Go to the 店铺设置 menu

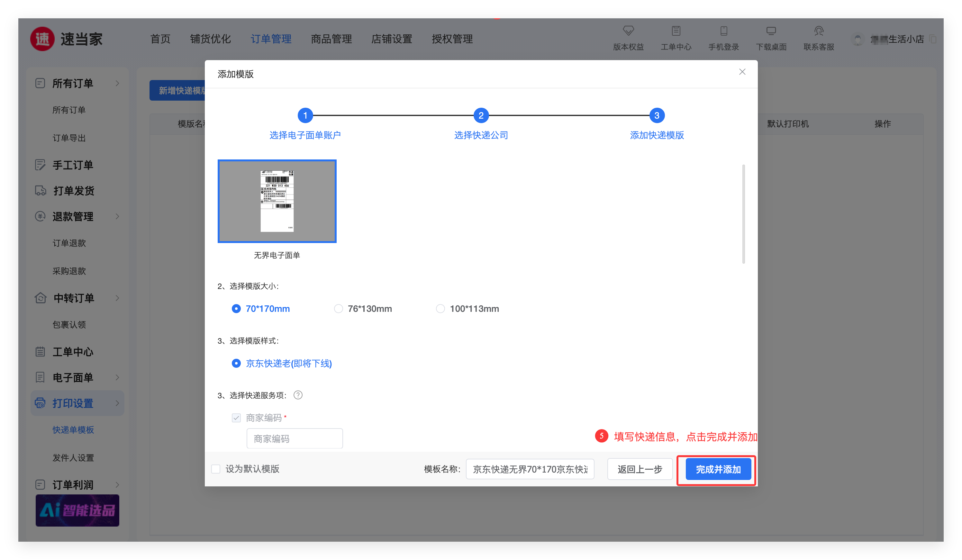point(391,39)
